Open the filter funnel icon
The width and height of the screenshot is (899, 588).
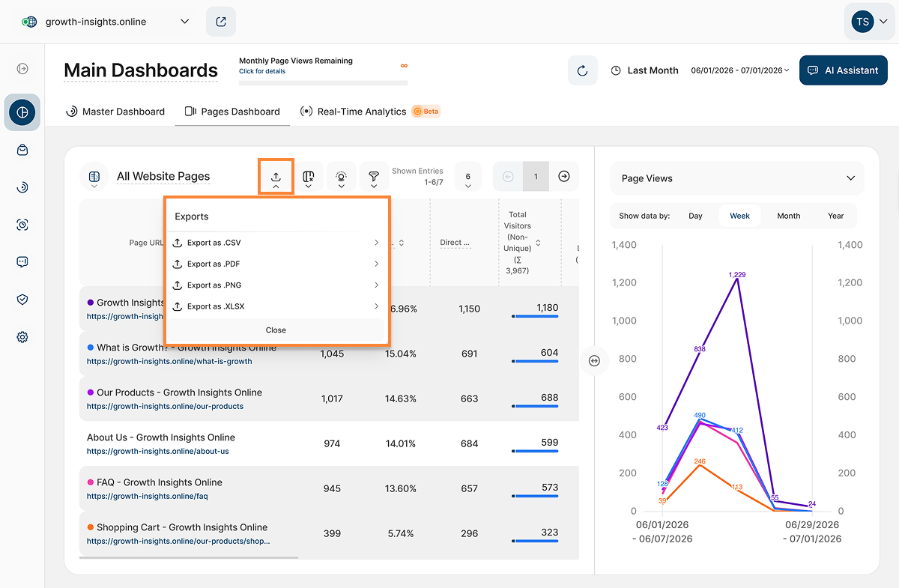click(x=374, y=177)
